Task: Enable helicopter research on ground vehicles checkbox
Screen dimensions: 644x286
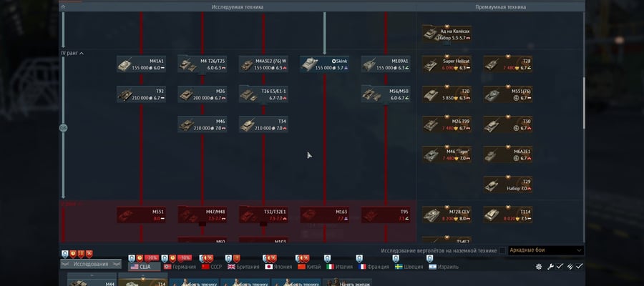Action: point(502,250)
